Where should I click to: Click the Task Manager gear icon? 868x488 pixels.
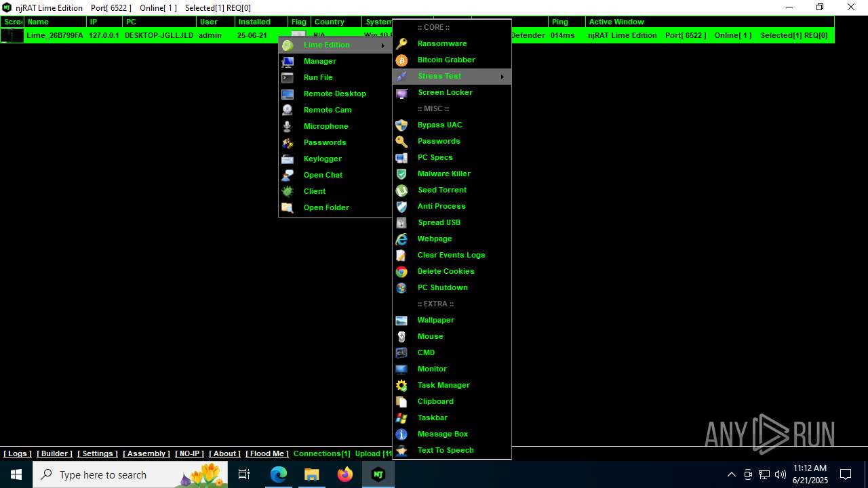point(401,385)
